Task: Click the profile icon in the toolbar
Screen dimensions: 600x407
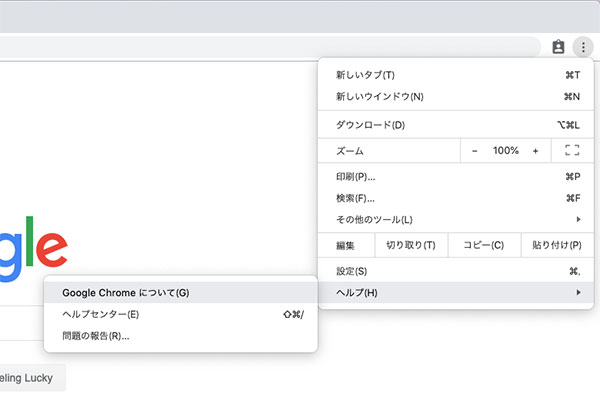Action: point(559,46)
